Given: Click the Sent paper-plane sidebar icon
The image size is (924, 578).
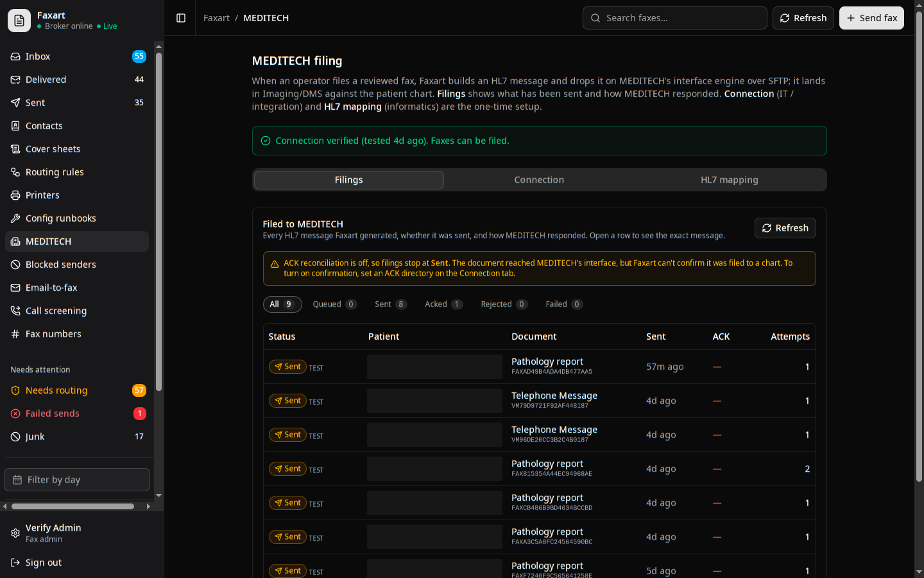Looking at the screenshot, I should pyautogui.click(x=15, y=103).
